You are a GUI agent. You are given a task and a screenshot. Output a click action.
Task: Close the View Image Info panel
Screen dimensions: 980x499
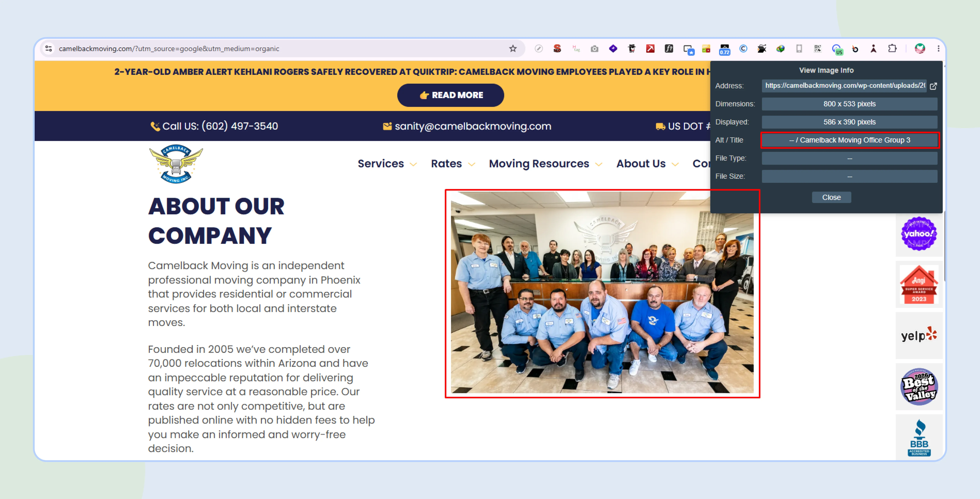click(x=831, y=197)
